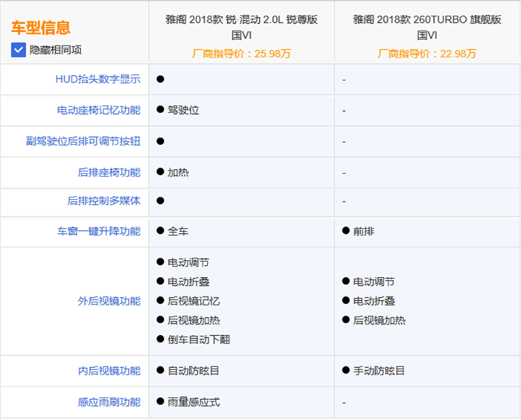Open the 外后视镜功能 link

pos(109,301)
